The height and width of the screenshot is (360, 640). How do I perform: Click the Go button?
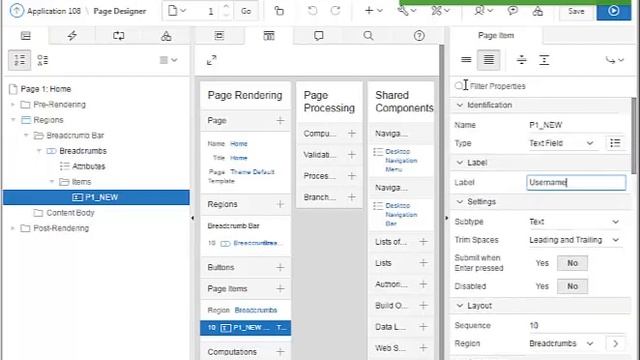(x=246, y=11)
